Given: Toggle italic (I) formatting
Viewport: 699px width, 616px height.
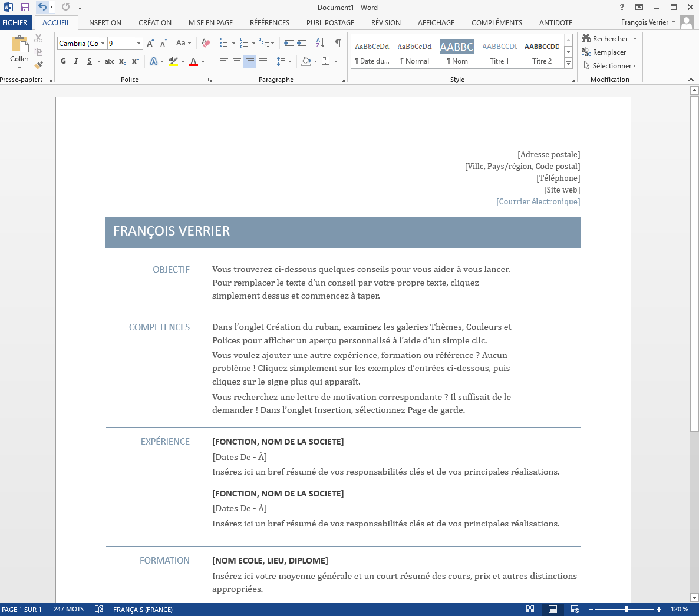Looking at the screenshot, I should coord(76,61).
